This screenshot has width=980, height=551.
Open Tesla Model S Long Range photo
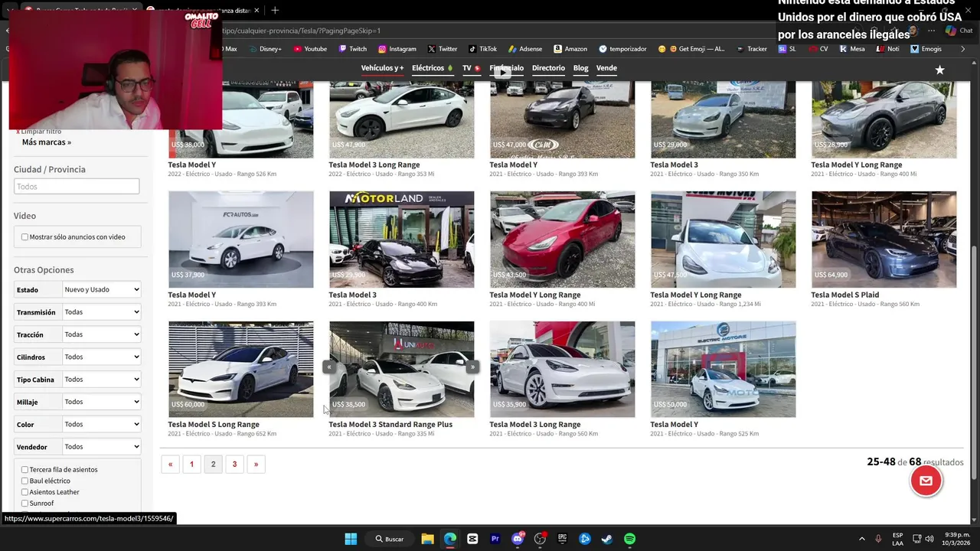point(240,370)
